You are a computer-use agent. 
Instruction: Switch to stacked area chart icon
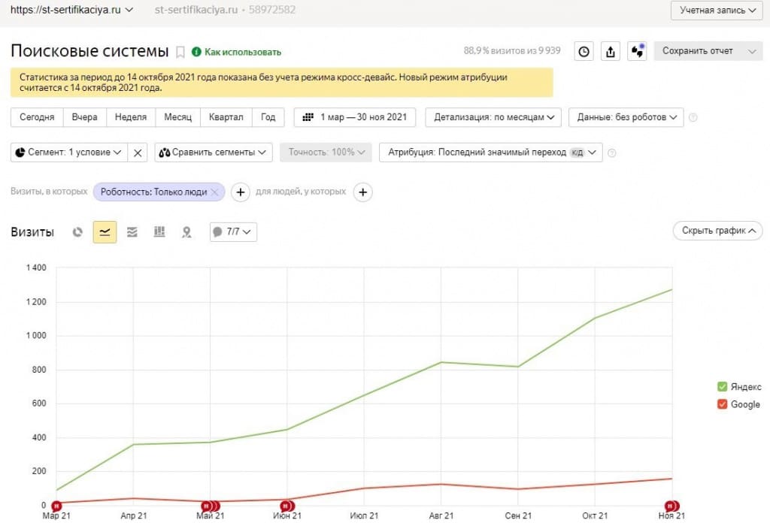point(132,232)
